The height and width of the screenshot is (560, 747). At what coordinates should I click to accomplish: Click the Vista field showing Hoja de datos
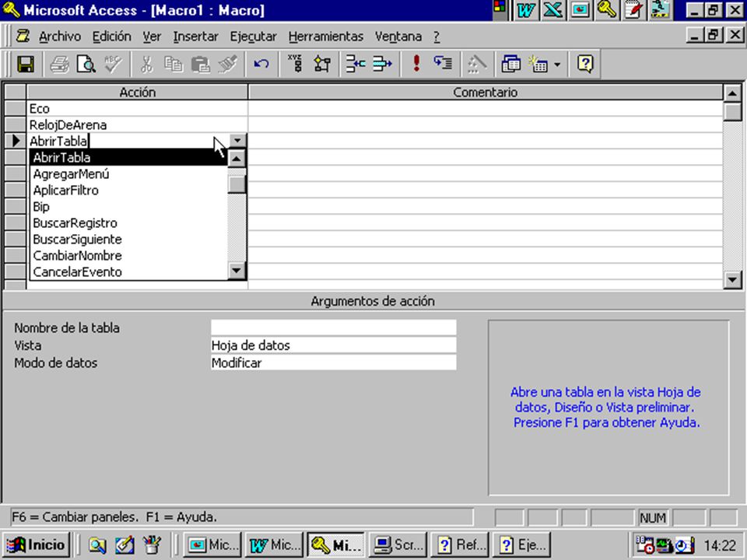(x=334, y=345)
